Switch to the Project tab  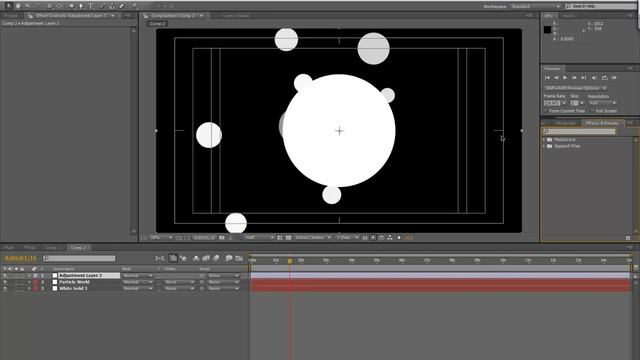[11, 16]
